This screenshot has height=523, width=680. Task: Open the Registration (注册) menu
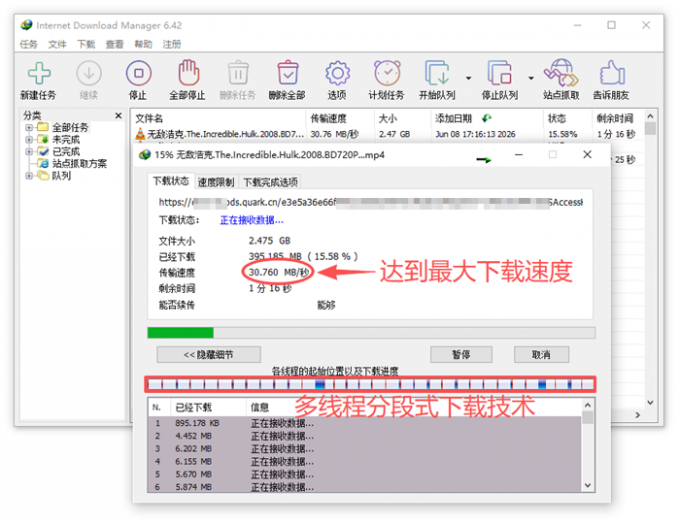(172, 44)
